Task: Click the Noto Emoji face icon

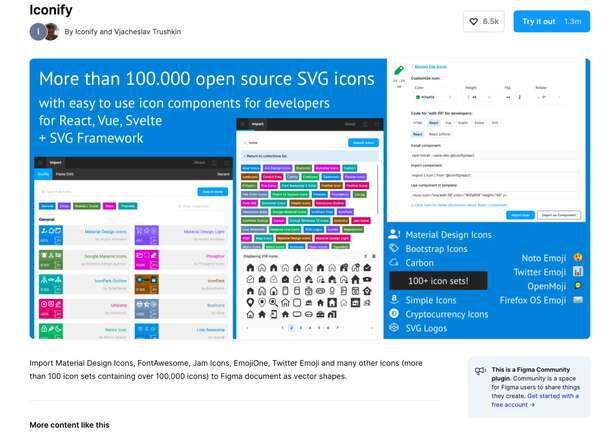Action: click(578, 258)
